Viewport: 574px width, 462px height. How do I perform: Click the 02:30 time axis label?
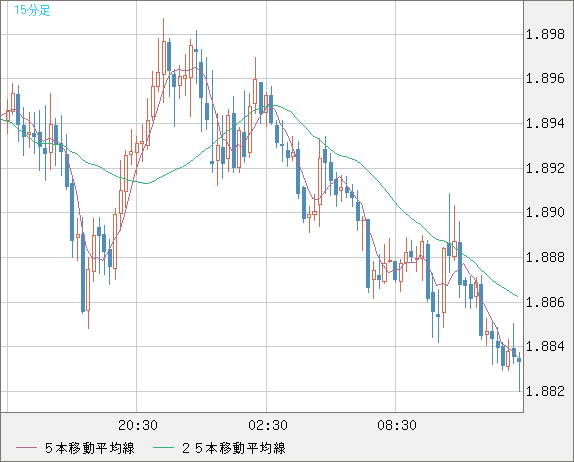tap(268, 425)
